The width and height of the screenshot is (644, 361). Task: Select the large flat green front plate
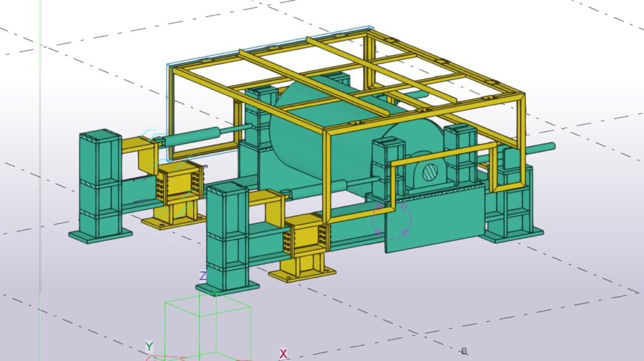434,217
